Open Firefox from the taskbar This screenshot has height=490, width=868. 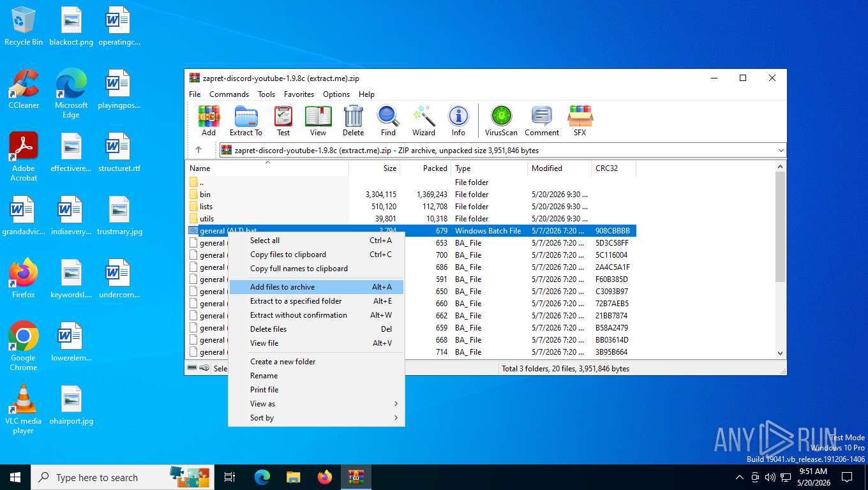tap(325, 477)
